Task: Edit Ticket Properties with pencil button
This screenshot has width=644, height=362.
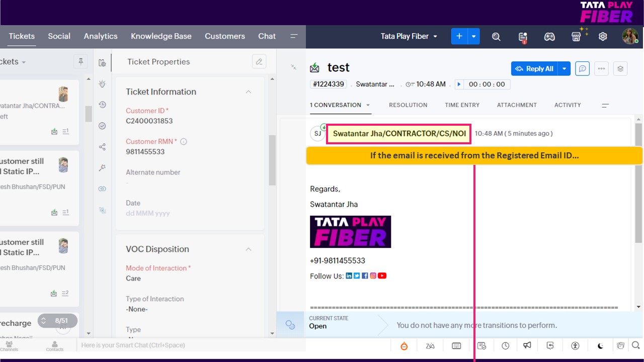Action: coord(259,62)
